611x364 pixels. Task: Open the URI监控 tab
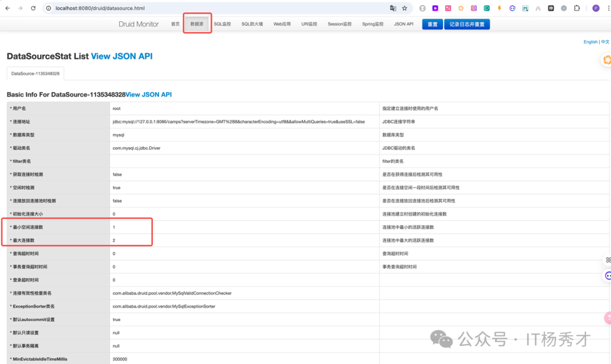click(x=309, y=24)
